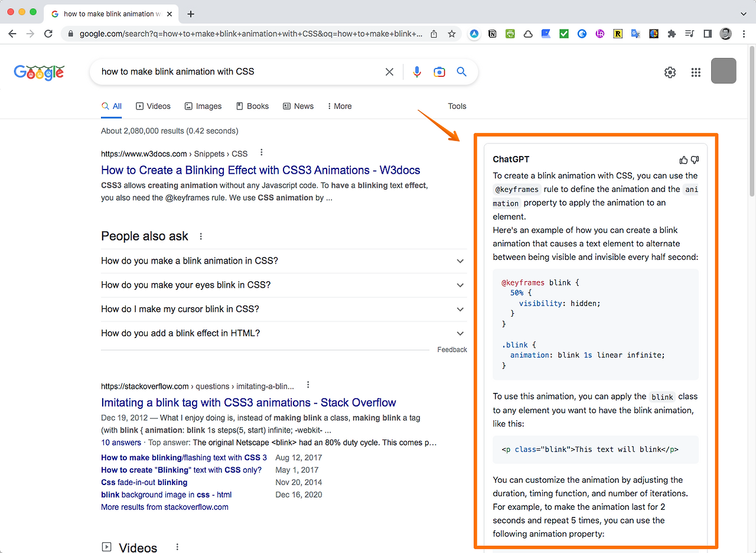Click the browser back arrow
This screenshot has width=756, height=553.
(12, 34)
